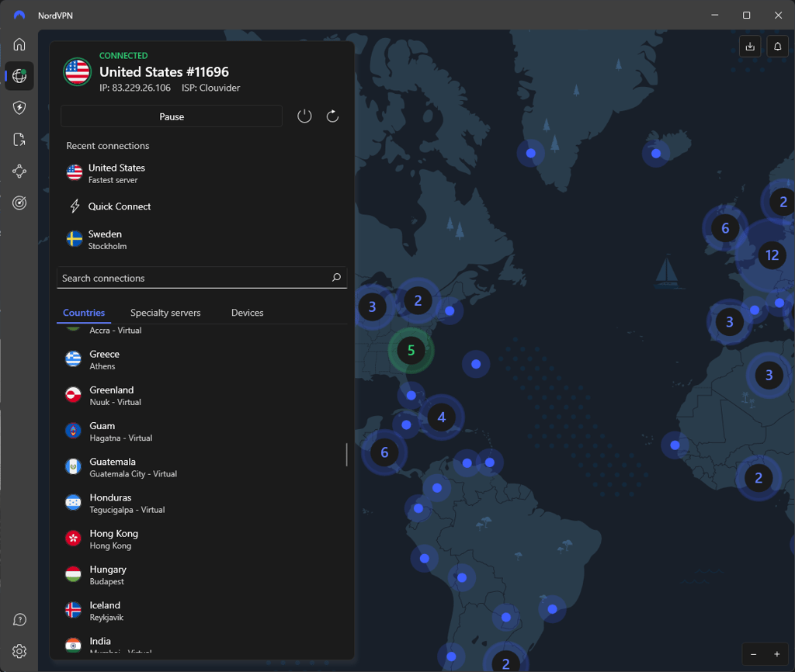Switch to Countries tab

coord(84,313)
